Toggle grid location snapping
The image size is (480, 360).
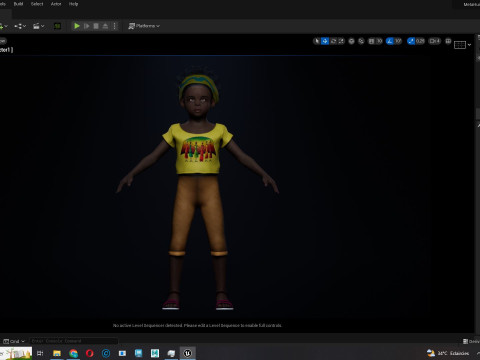(371, 41)
